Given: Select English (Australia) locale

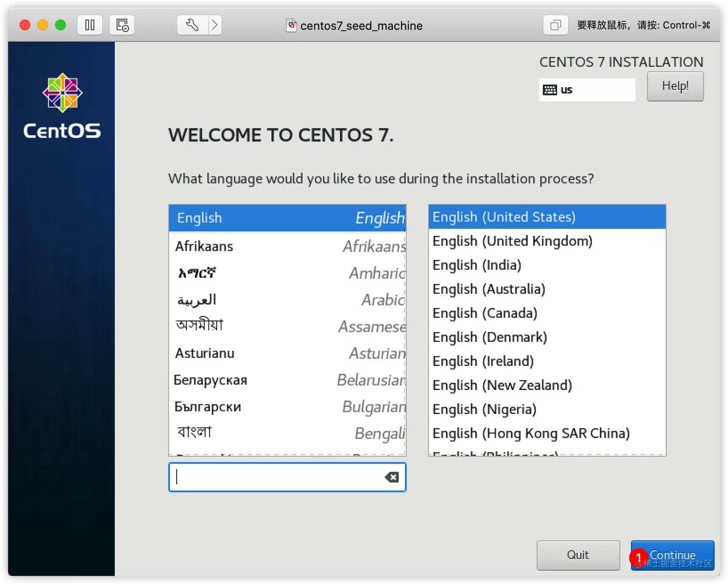Looking at the screenshot, I should coord(547,289).
